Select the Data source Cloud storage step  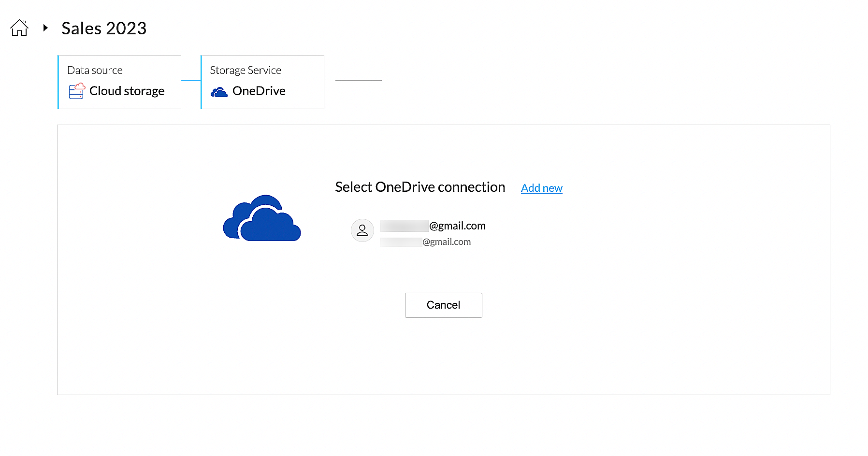pyautogui.click(x=119, y=82)
